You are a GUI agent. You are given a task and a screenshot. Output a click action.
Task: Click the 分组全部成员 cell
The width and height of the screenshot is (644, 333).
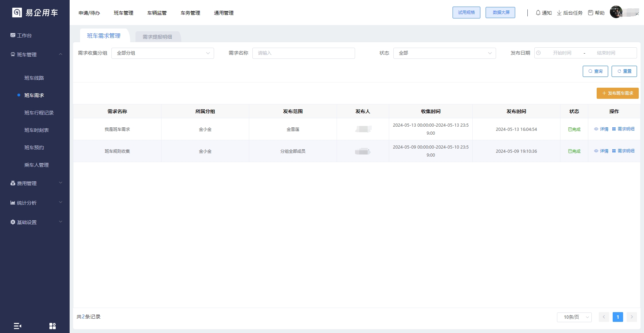293,151
